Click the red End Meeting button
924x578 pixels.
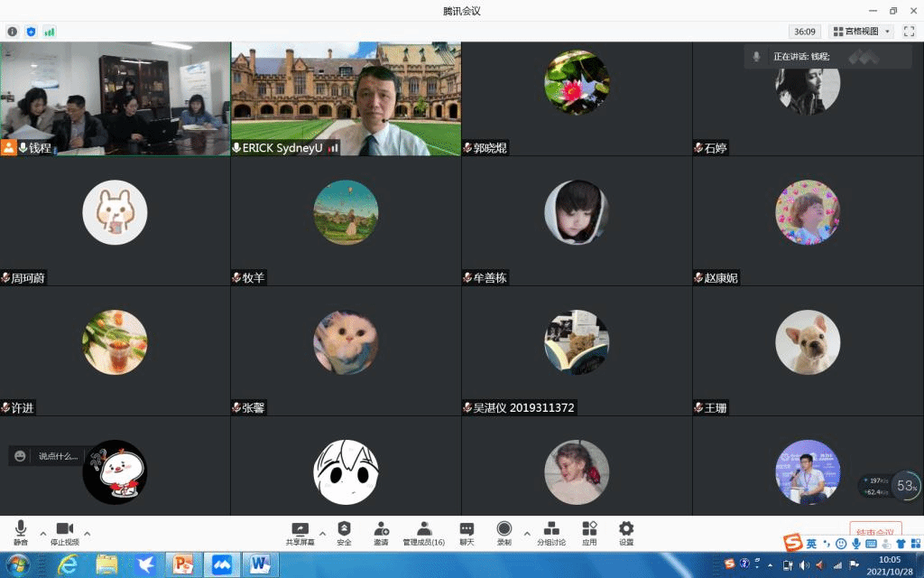pos(875,532)
